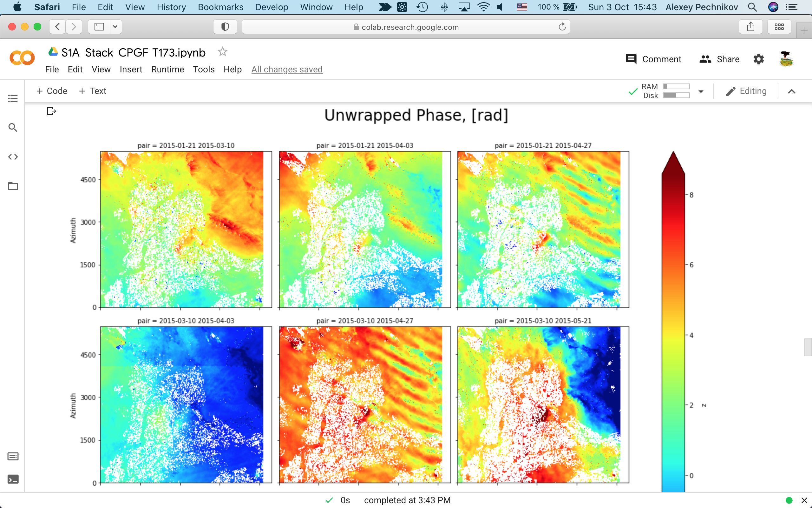Open macOS Spotlight search icon
This screenshot has height=508, width=812.
pos(752,7)
